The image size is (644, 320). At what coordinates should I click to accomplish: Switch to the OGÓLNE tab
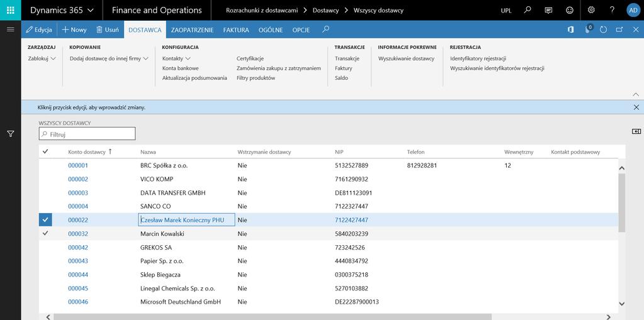point(271,30)
